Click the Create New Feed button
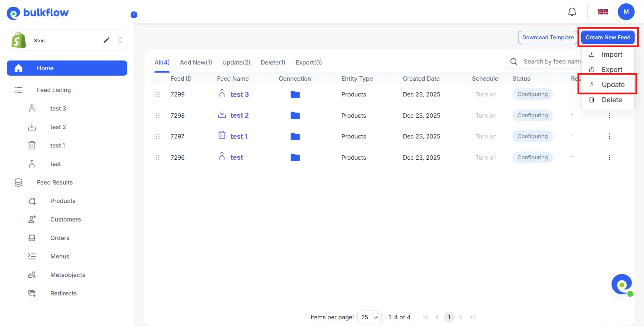This screenshot has height=326, width=644. (x=608, y=37)
